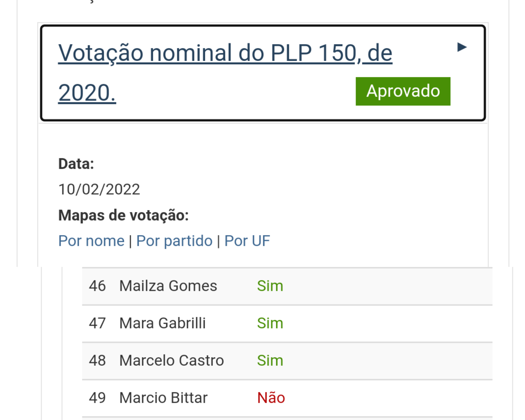This screenshot has height=420, width=525.
Task: Click the Sim vote next to Mara Gabrilli
Action: point(270,323)
